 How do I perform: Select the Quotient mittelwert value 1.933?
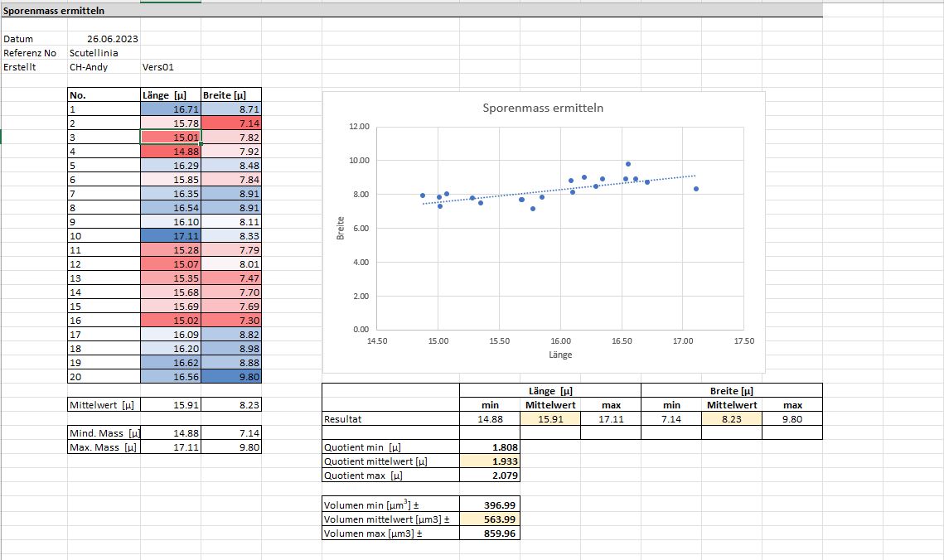point(490,461)
